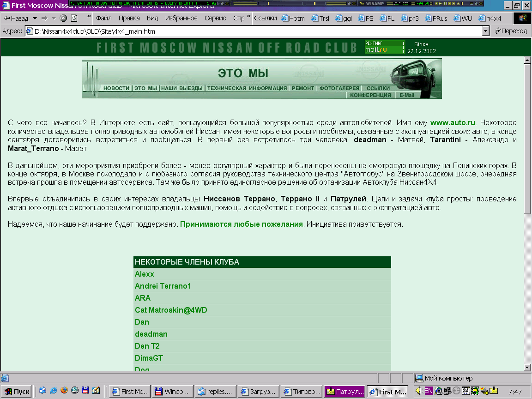Open the Back button history dropdown arrow
Image resolution: width=532 pixels, height=399 pixels.
coord(35,18)
